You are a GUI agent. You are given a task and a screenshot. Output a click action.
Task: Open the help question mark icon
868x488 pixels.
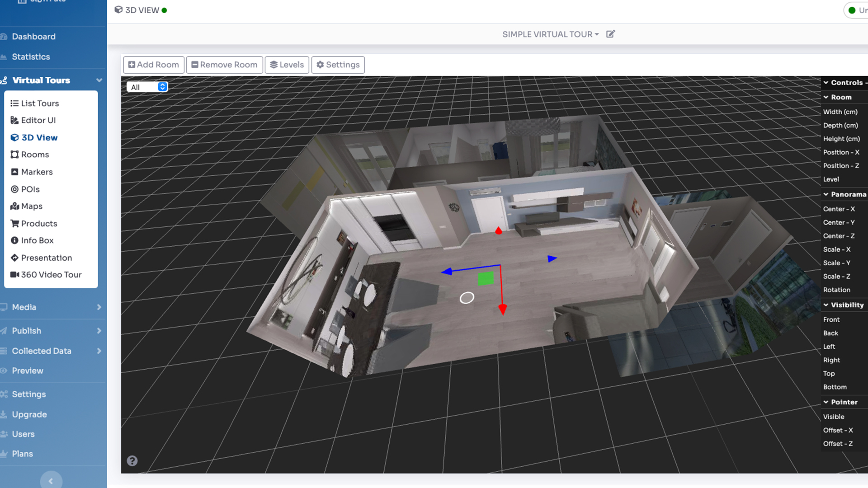pos(132,461)
